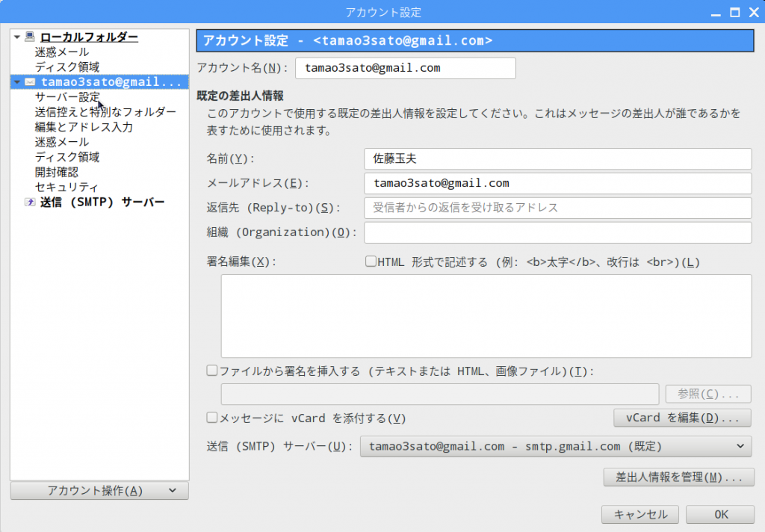
Task: Open 送信控えと特別なフォルダー settings
Action: tap(105, 112)
